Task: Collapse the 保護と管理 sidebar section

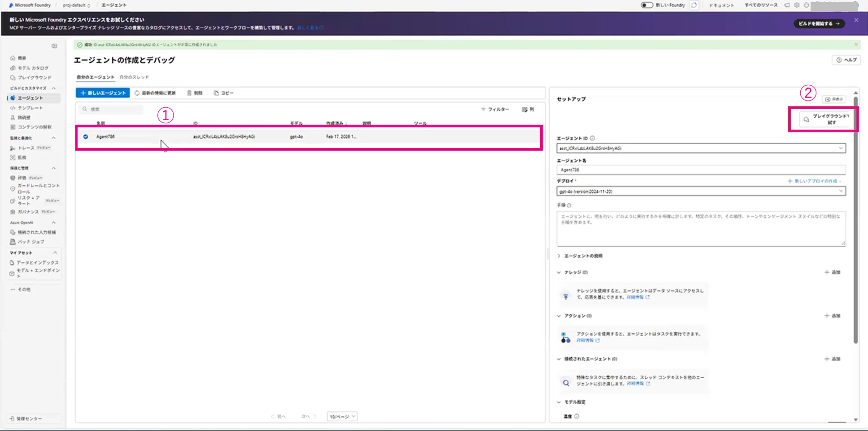Action: tap(54, 168)
